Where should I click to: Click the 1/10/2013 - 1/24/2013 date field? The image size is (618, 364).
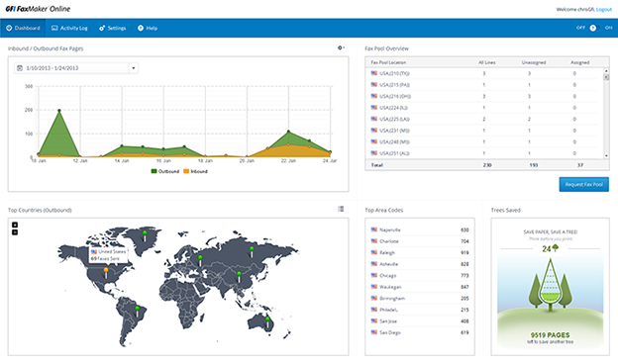(76, 68)
